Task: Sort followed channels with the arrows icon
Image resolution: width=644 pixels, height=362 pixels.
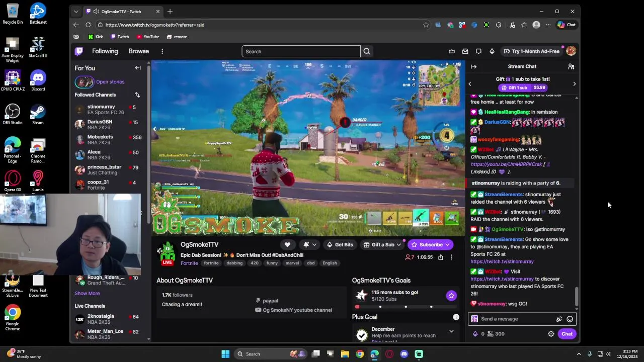Action: click(137, 95)
